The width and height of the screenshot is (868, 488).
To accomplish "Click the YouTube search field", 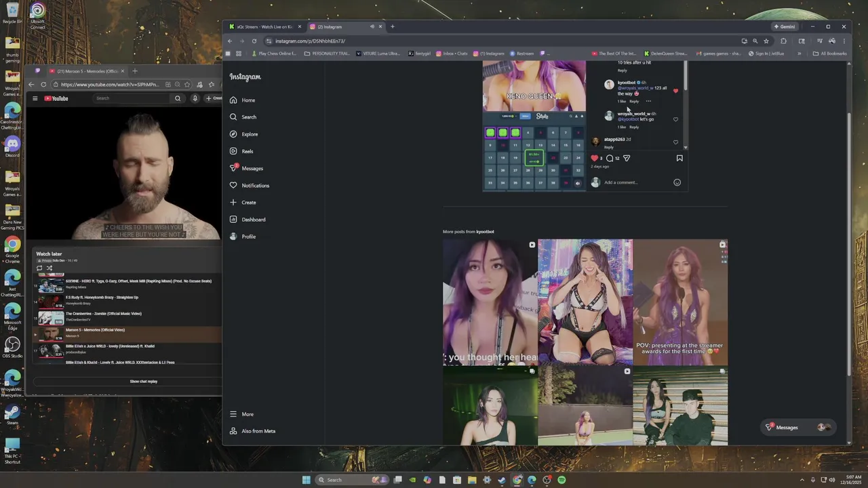I will coord(132,98).
